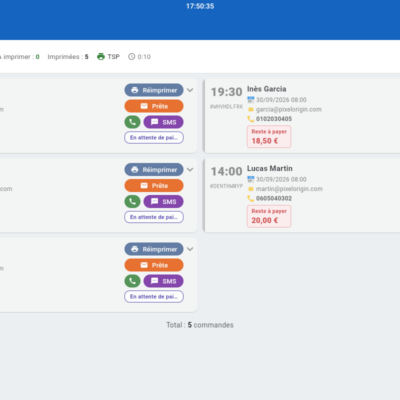400x400 pixels.
Task: Click 'Reste à payer 18,50 €' badge
Action: tap(269, 137)
